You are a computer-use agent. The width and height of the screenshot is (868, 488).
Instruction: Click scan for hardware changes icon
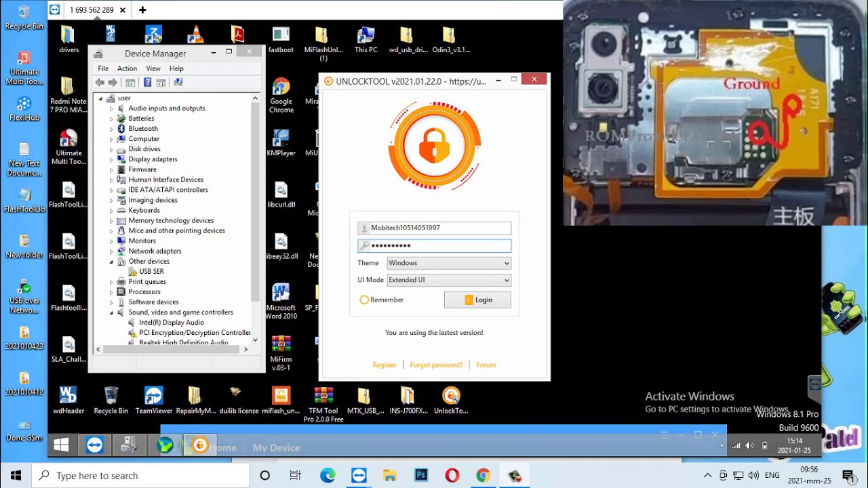tap(178, 83)
